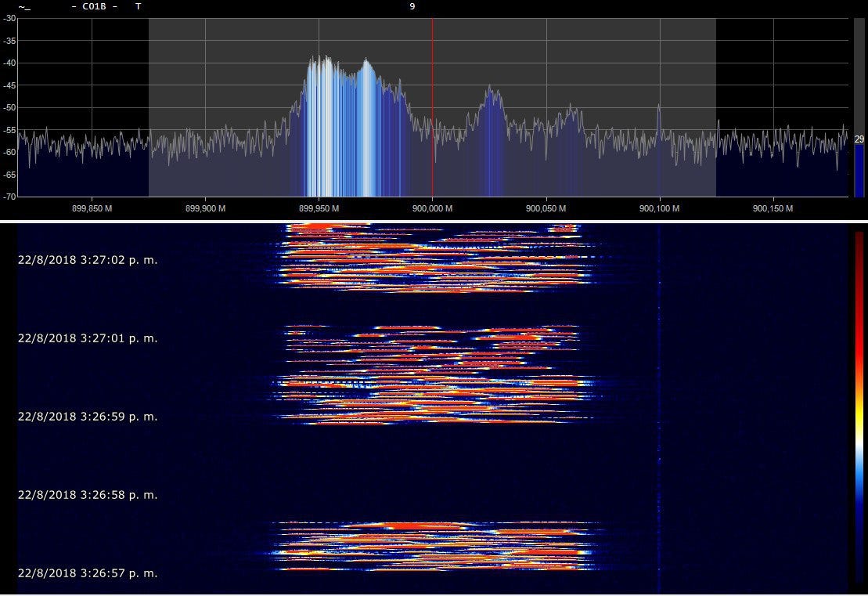This screenshot has height=596, width=868.
Task: Click the -55 dB scale label
Action: [x=9, y=129]
